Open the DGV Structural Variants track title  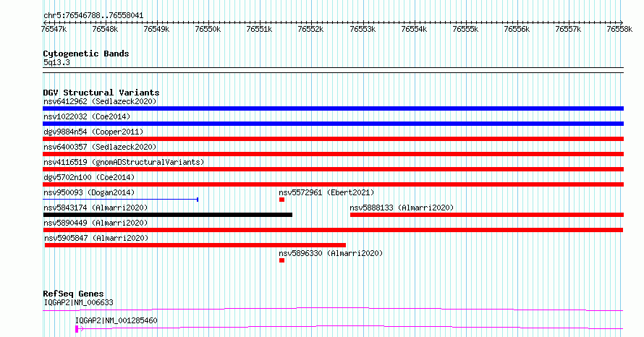pyautogui.click(x=101, y=93)
